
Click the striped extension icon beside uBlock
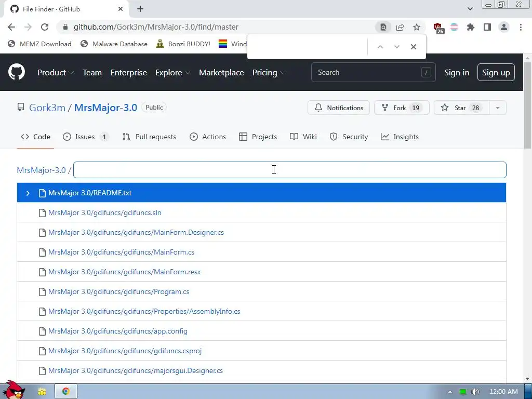click(x=454, y=27)
